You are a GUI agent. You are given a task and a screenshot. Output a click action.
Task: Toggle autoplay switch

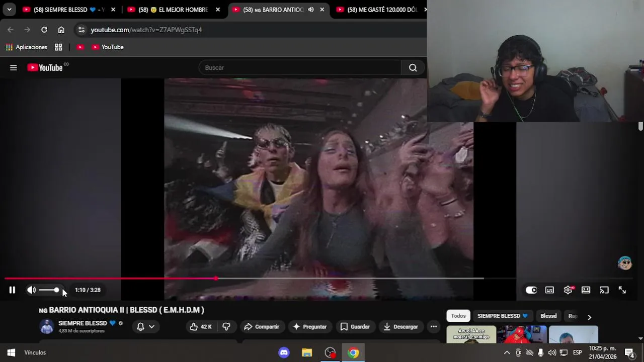531,290
